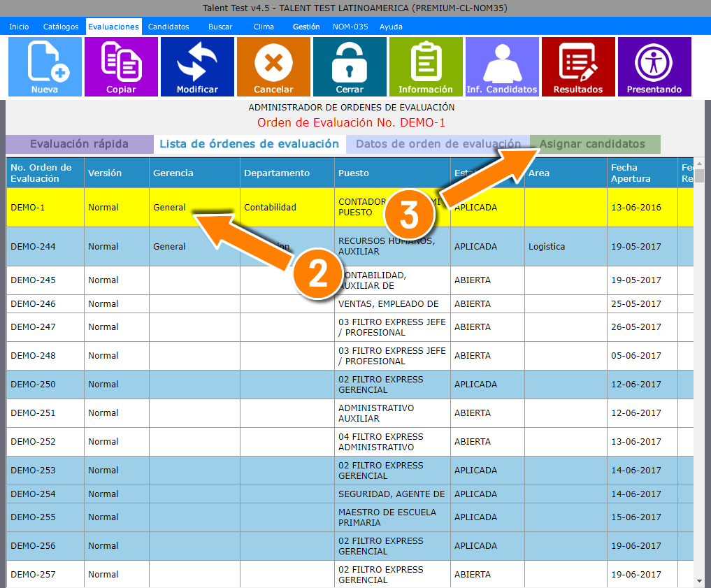Open the Asignar candidatos tab
The height and width of the screenshot is (588, 711).
595,144
